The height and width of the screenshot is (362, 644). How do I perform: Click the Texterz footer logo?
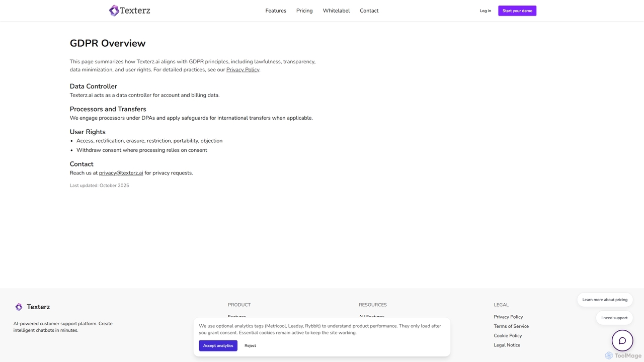32,307
